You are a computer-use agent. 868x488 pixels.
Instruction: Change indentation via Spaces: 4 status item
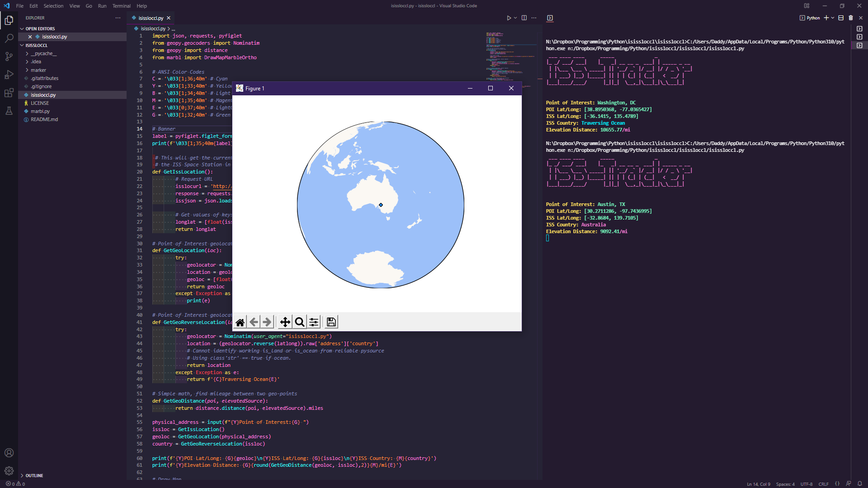coord(785,484)
